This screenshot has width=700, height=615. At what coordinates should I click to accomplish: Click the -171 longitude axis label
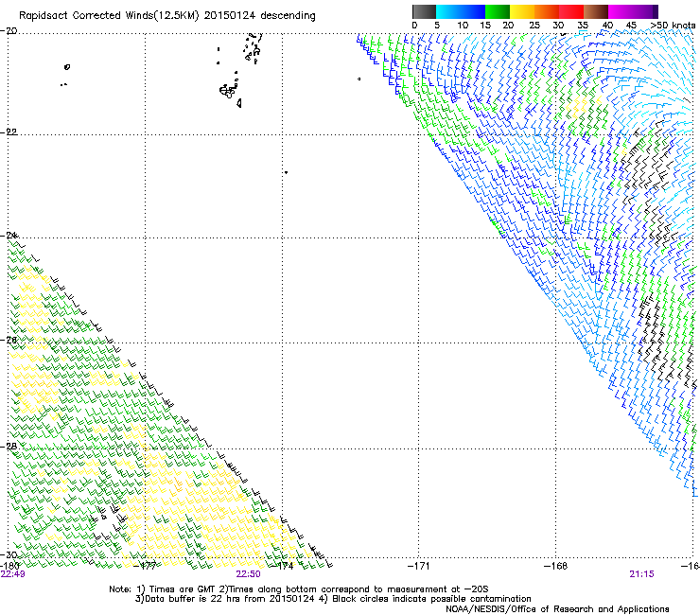click(x=418, y=566)
